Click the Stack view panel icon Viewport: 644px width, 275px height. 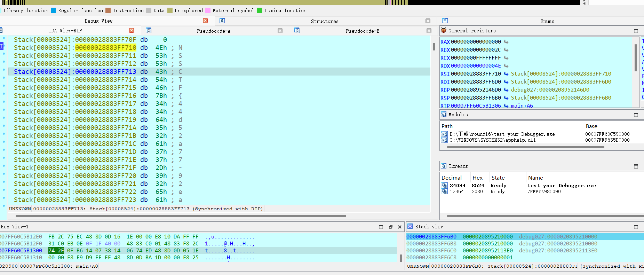(x=410, y=226)
